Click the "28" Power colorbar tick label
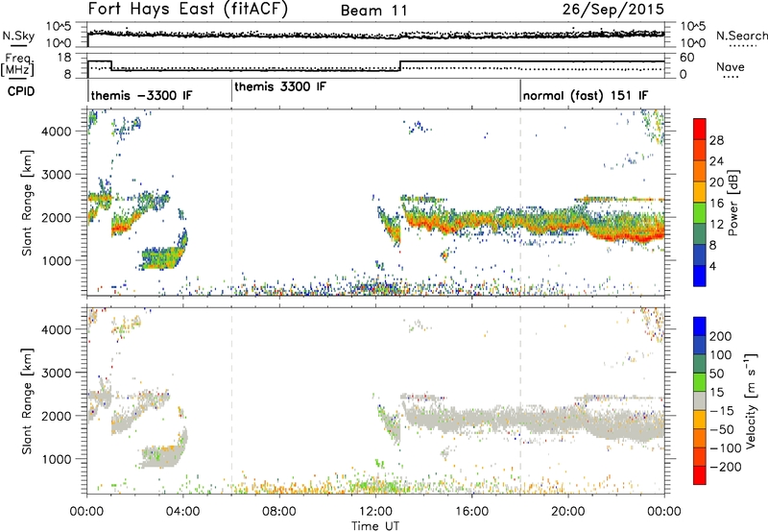This screenshot has height=532, width=768. tap(716, 140)
